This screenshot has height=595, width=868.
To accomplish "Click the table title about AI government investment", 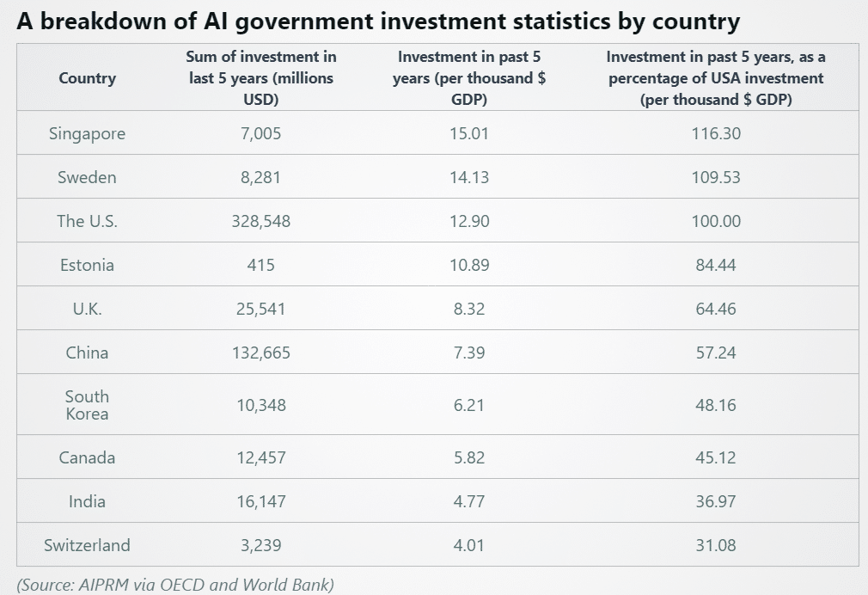I will click(x=378, y=21).
